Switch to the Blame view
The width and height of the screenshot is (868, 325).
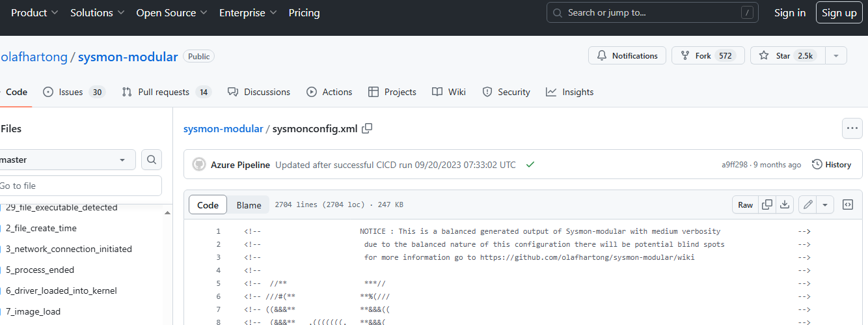(x=249, y=205)
